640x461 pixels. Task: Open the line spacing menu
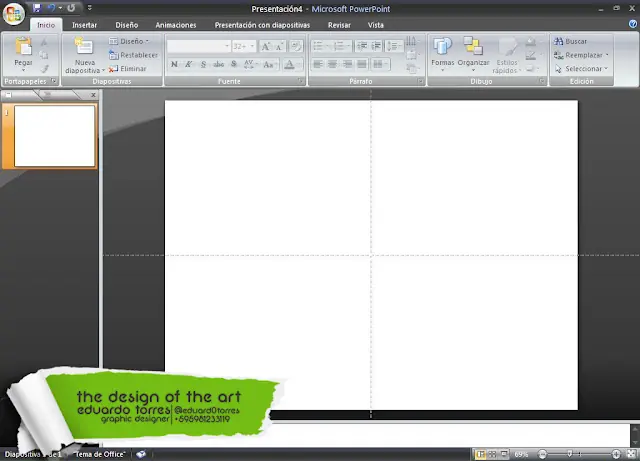[393, 46]
